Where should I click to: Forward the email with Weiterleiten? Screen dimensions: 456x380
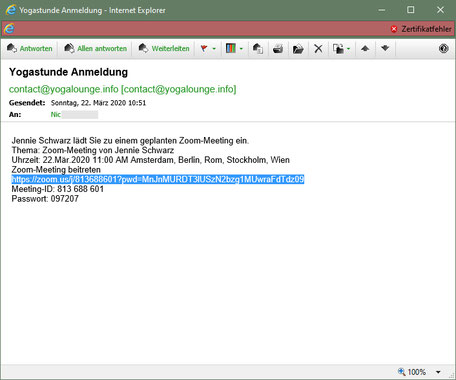pyautogui.click(x=164, y=49)
